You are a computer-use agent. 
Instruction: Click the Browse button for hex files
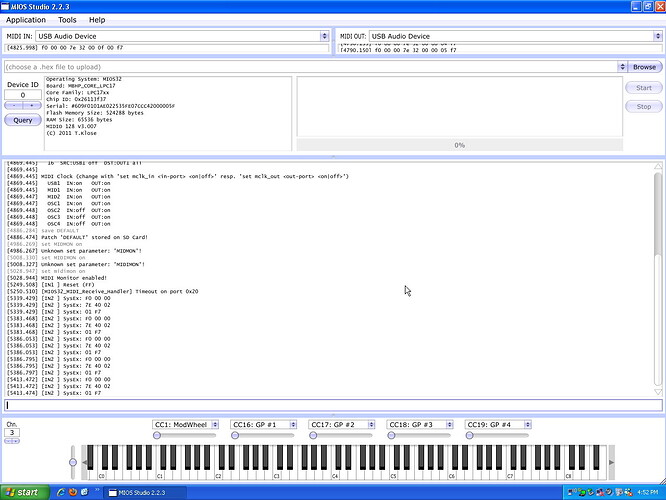644,67
